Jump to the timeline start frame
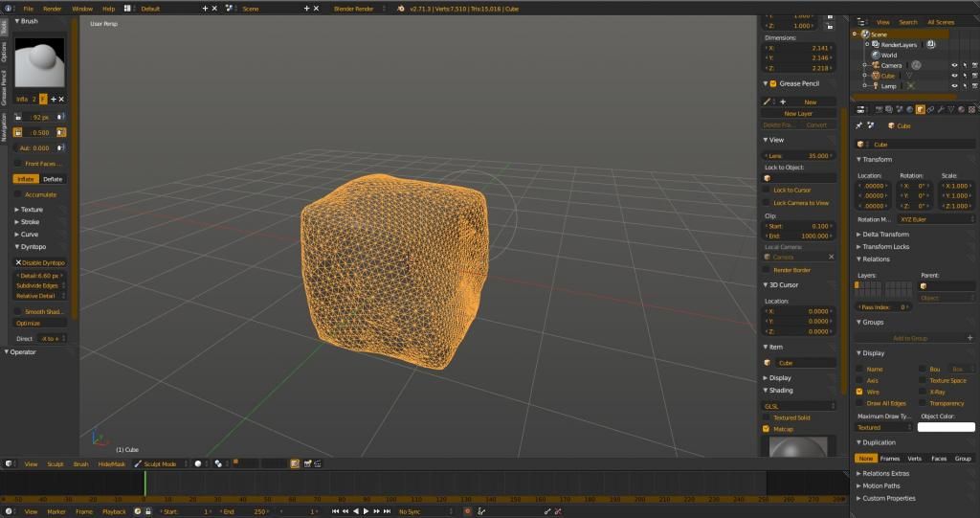The image size is (980, 518). click(335, 511)
